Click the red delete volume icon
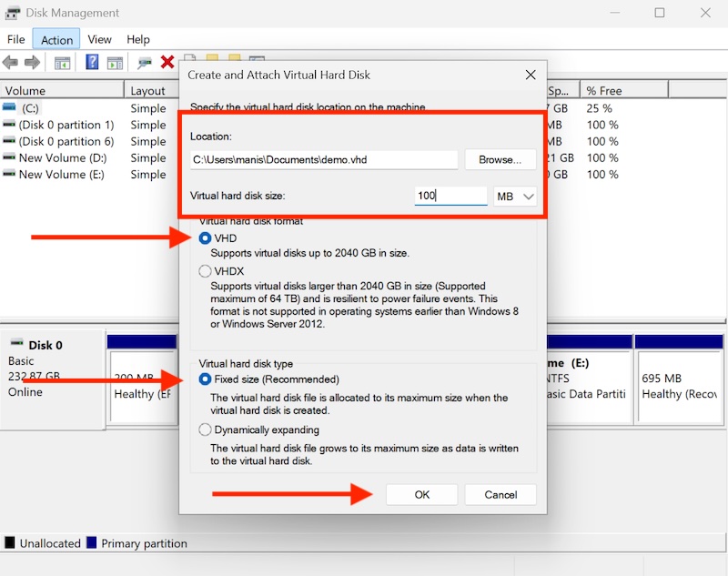728x576 pixels. click(168, 62)
